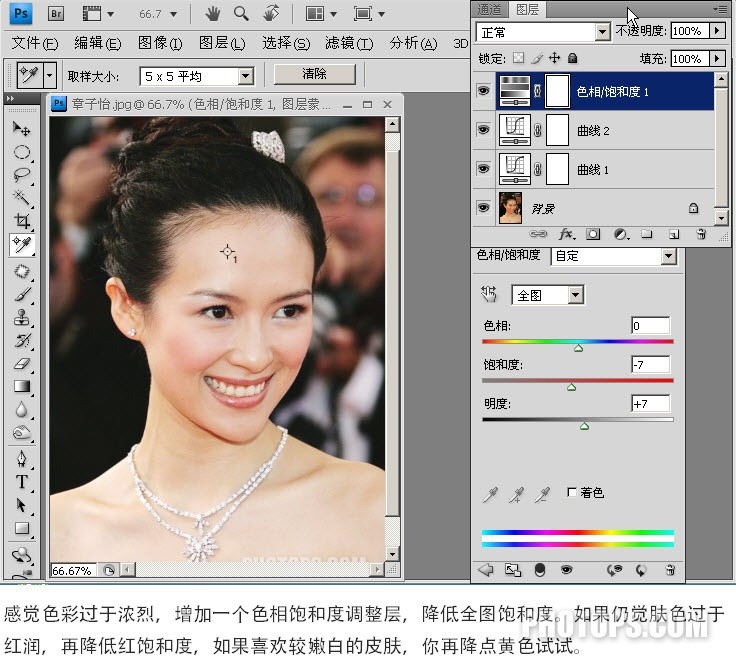Toggle lock image pixels brush icon

(x=537, y=58)
